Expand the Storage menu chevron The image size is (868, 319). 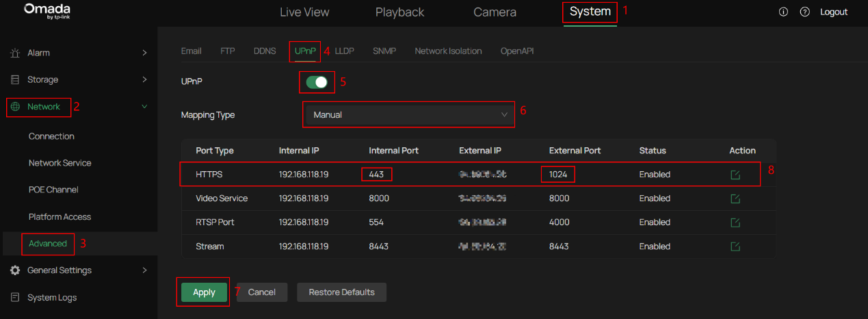(x=144, y=79)
